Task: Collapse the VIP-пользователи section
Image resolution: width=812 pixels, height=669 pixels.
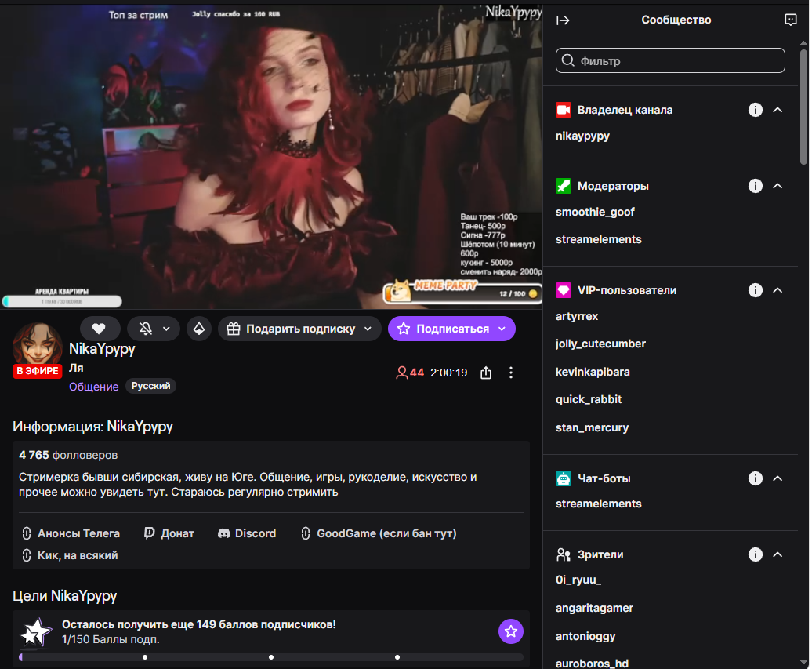Action: point(778,290)
